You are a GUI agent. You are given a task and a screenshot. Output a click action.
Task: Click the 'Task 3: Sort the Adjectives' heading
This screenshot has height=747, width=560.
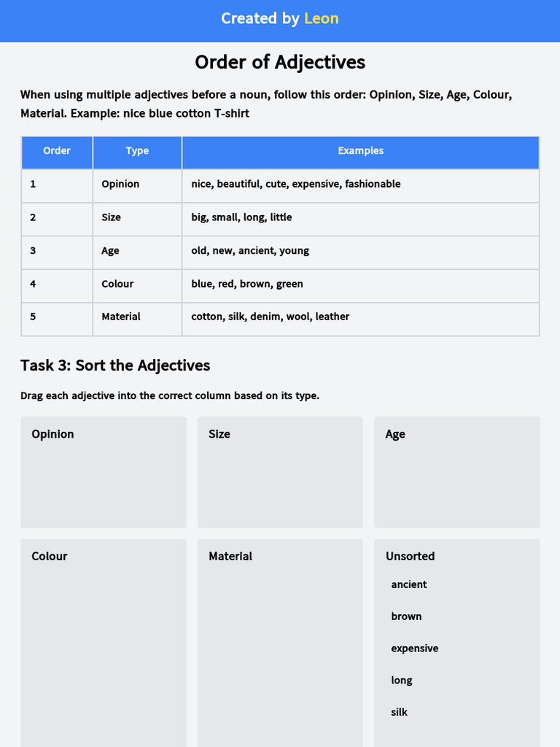(x=115, y=365)
